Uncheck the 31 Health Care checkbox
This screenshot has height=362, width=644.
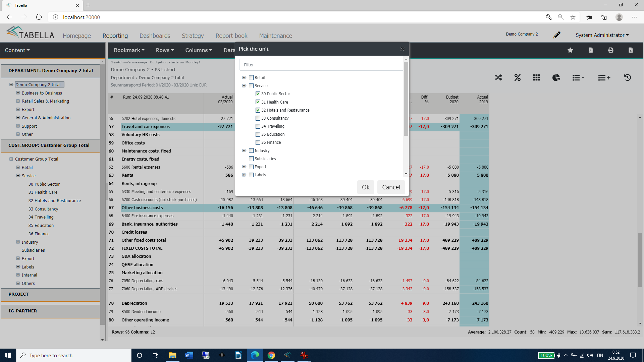(258, 102)
